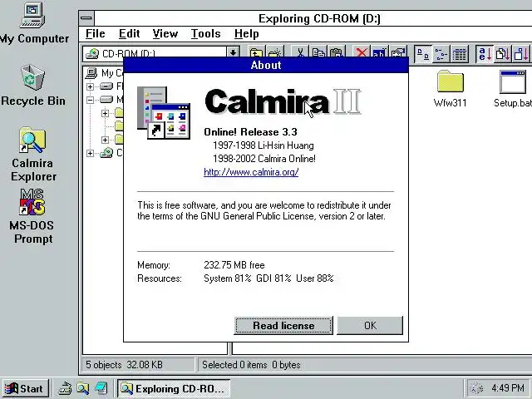Image resolution: width=532 pixels, height=399 pixels.
Task: Click the Recycle Bin desktop icon
Action: (x=33, y=85)
